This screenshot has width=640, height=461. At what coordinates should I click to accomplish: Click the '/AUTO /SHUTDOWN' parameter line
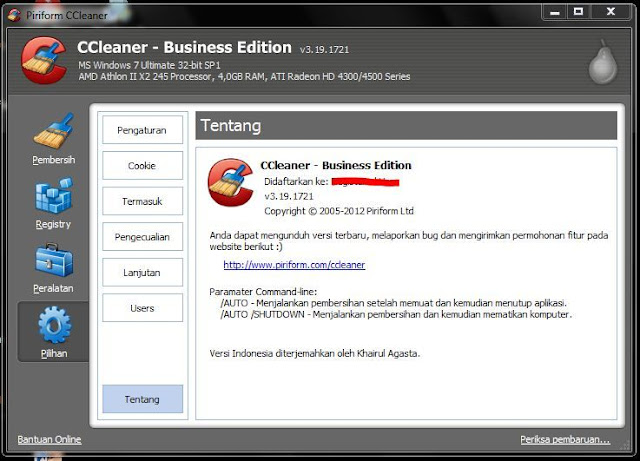click(396, 314)
